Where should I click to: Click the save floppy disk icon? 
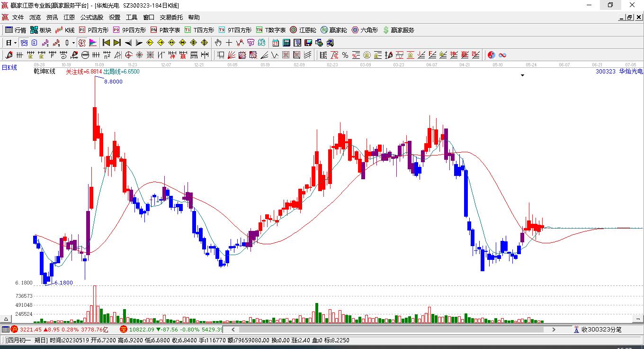coord(308,43)
